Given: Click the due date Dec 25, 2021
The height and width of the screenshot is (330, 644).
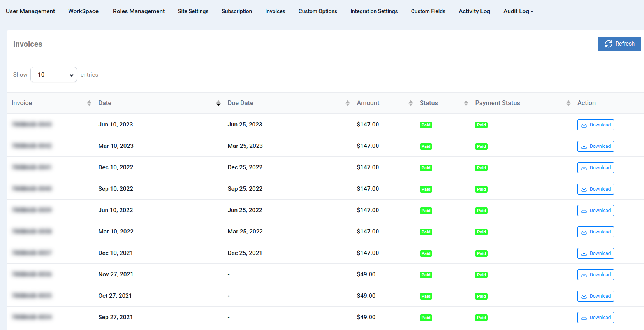Looking at the screenshot, I should [x=245, y=253].
